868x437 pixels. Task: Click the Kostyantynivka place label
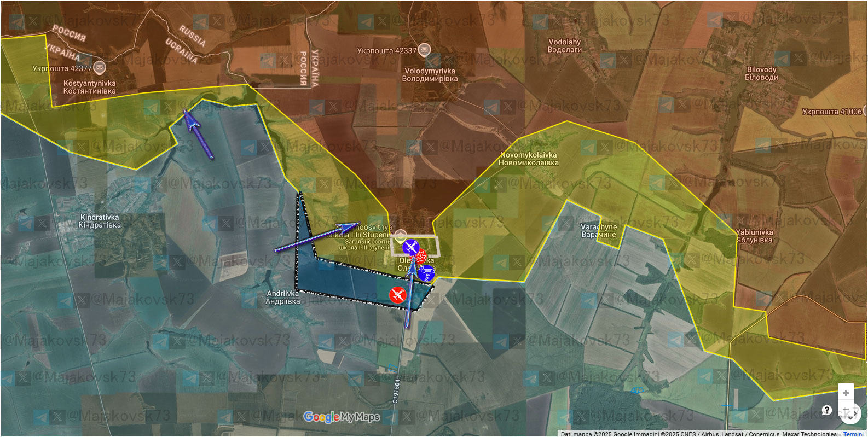pos(89,87)
